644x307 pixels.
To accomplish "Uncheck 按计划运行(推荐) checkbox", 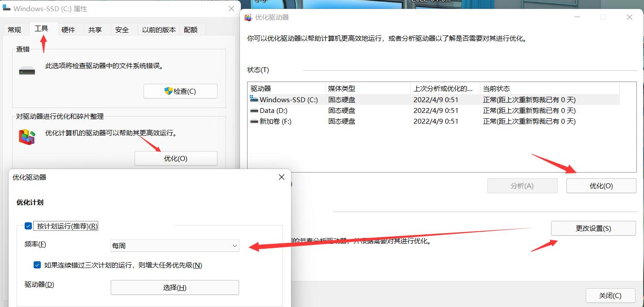I will click(28, 226).
